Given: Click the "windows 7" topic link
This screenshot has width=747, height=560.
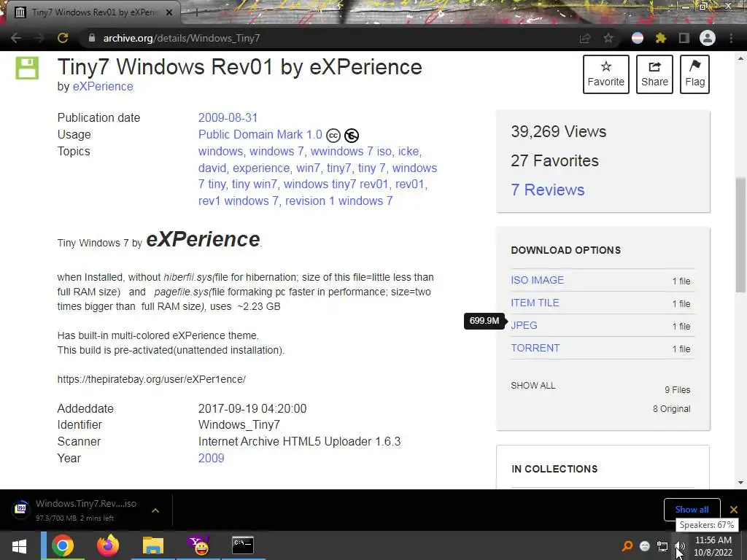Looking at the screenshot, I should point(276,152).
